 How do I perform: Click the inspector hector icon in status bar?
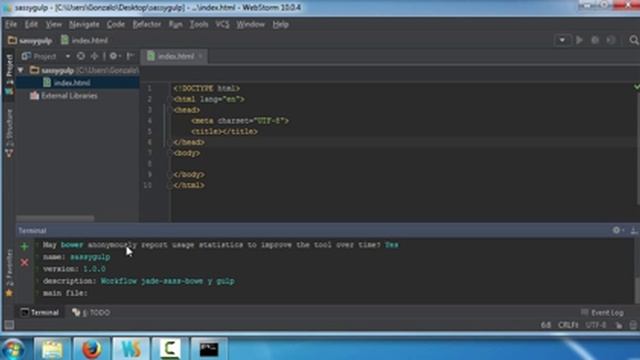[x=633, y=325]
